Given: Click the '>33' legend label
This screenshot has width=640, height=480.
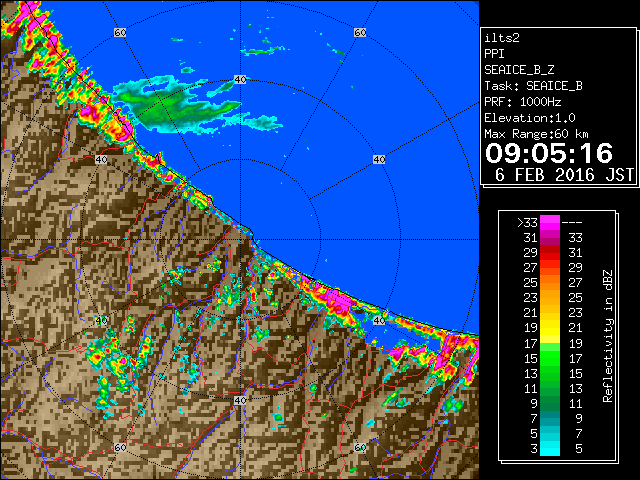Looking at the screenshot, I should [527, 223].
